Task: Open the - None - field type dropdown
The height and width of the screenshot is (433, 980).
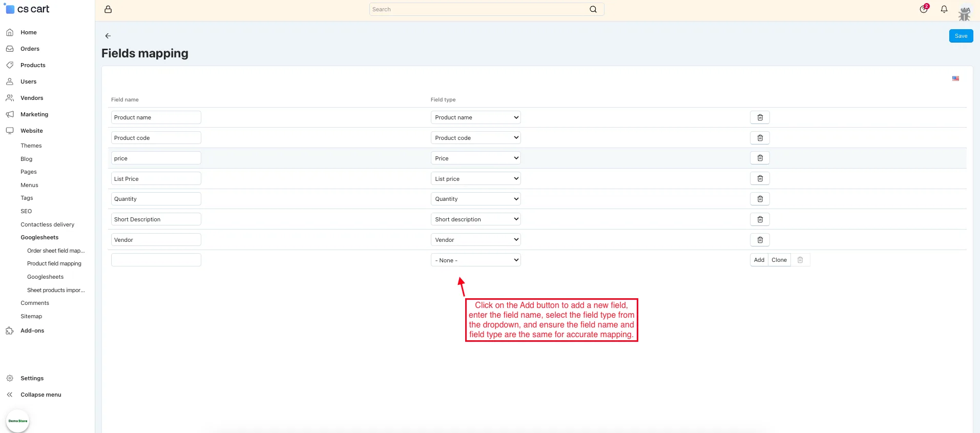Action: [475, 260]
